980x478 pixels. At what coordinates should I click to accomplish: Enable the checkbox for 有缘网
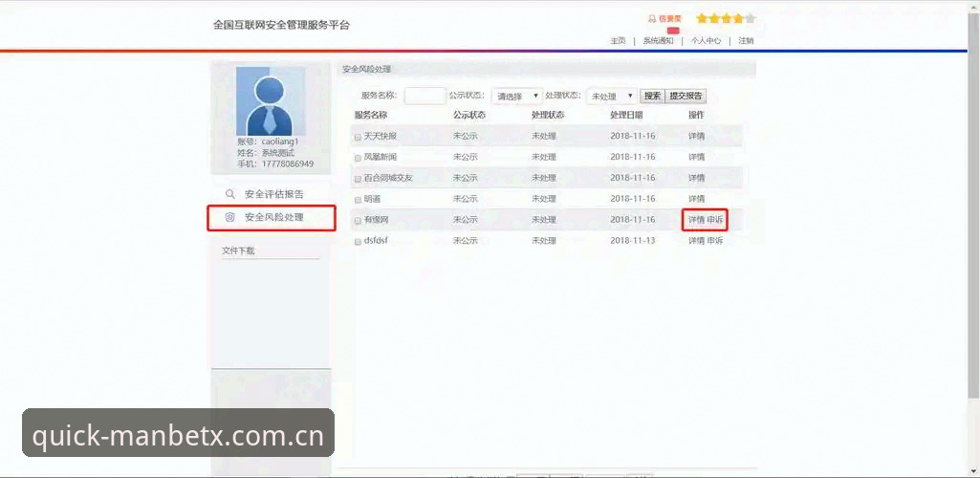[x=358, y=221]
